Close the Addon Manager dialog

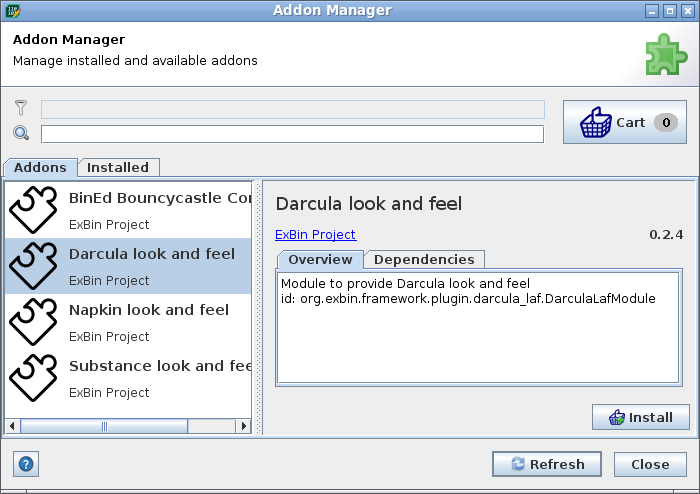(650, 464)
